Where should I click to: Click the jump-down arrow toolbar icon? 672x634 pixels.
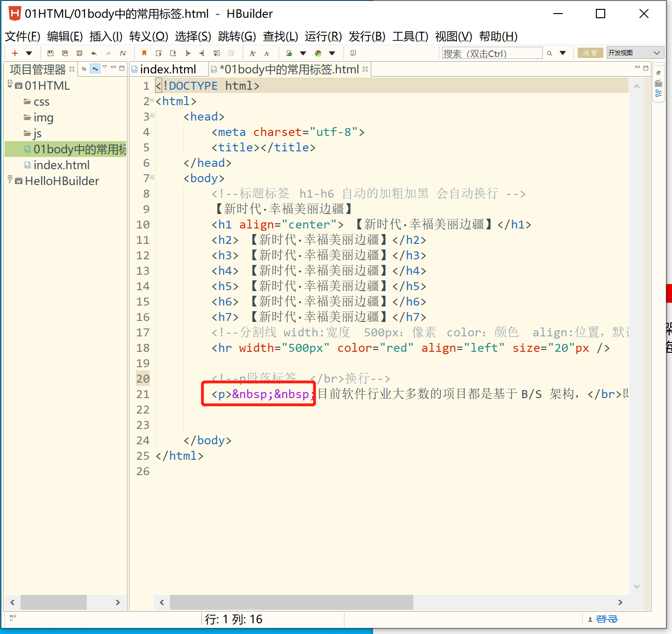(173, 53)
